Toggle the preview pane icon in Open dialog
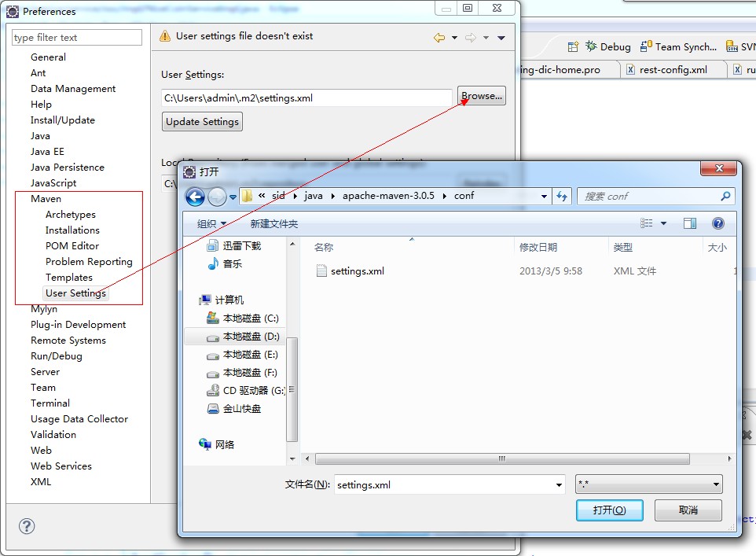Image resolution: width=756 pixels, height=556 pixels. coord(690,223)
